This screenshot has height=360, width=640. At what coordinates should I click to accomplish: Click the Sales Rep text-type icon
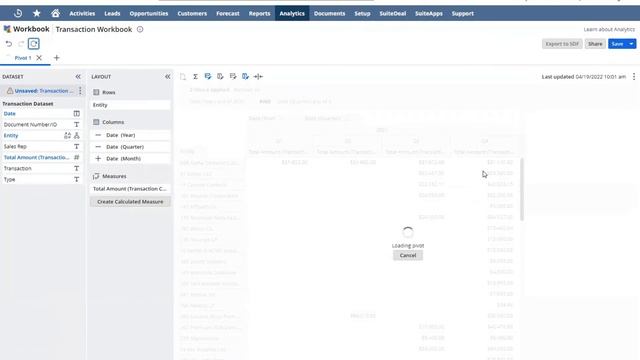pos(76,146)
